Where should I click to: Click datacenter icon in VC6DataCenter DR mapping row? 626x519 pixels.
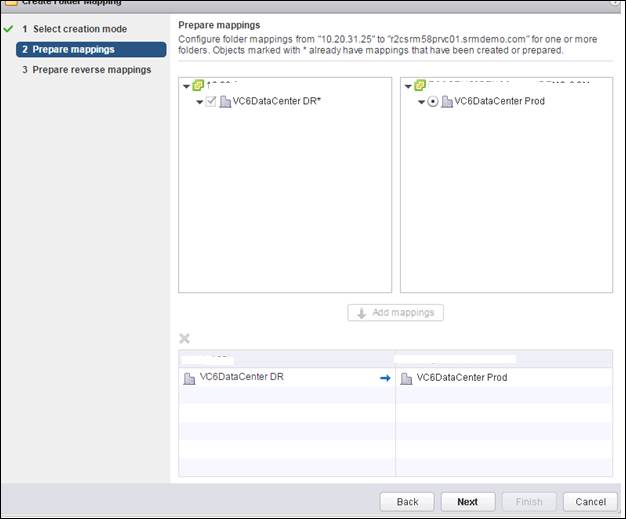tap(189, 378)
